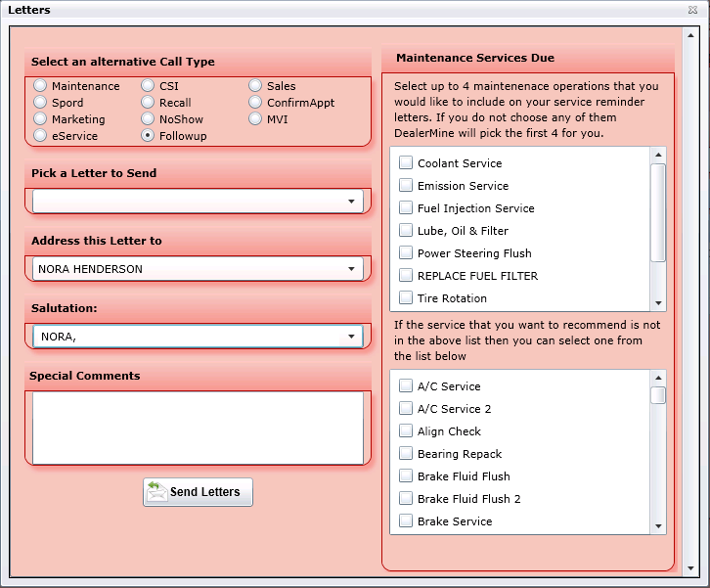Viewport: 710px width, 588px height.
Task: Close the Letters dialog window
Action: pos(692,10)
